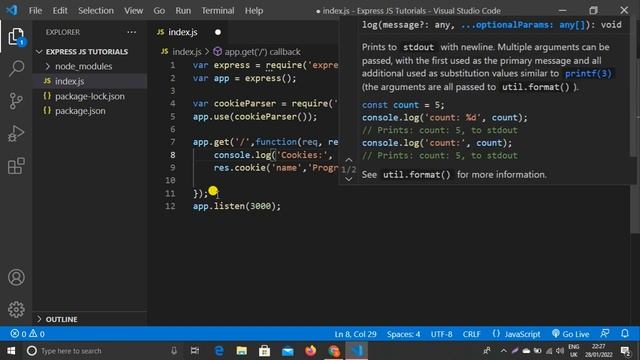Click Ln 8, Col 29 cursor position
Viewport: 640px width, 360px height.
coord(355,334)
